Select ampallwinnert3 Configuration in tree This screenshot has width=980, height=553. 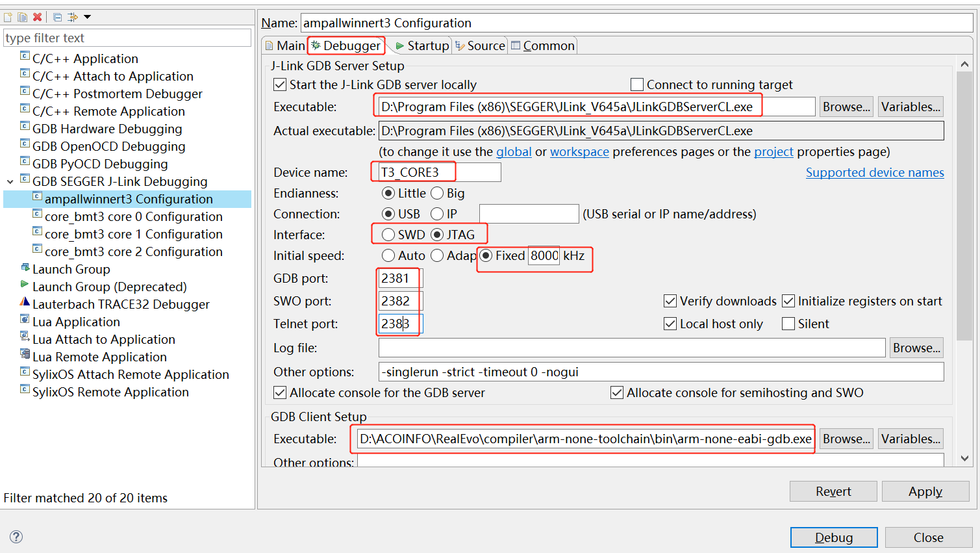[x=129, y=199]
